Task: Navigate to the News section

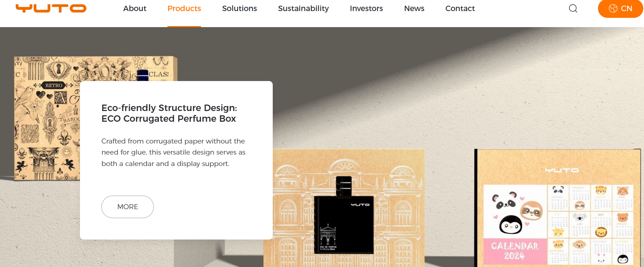Action: tap(414, 8)
